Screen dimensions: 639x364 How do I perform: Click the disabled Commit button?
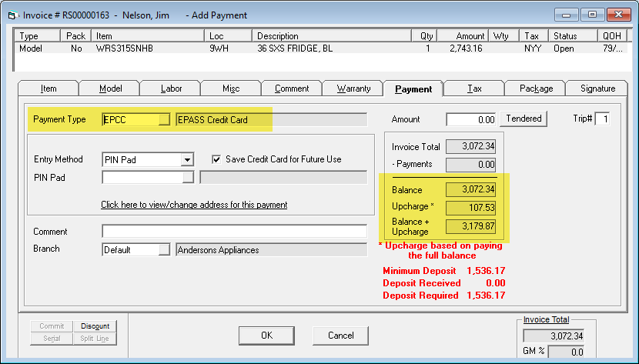[52, 326]
